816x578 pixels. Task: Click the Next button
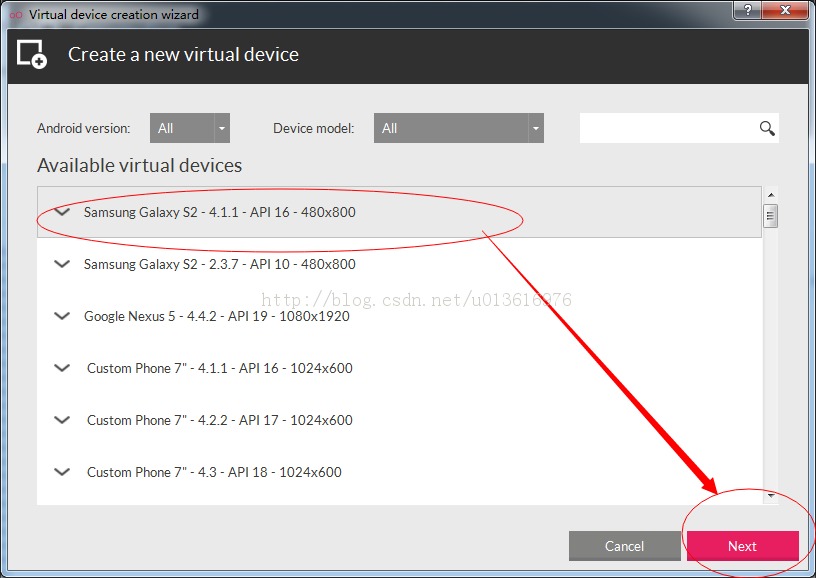point(743,546)
